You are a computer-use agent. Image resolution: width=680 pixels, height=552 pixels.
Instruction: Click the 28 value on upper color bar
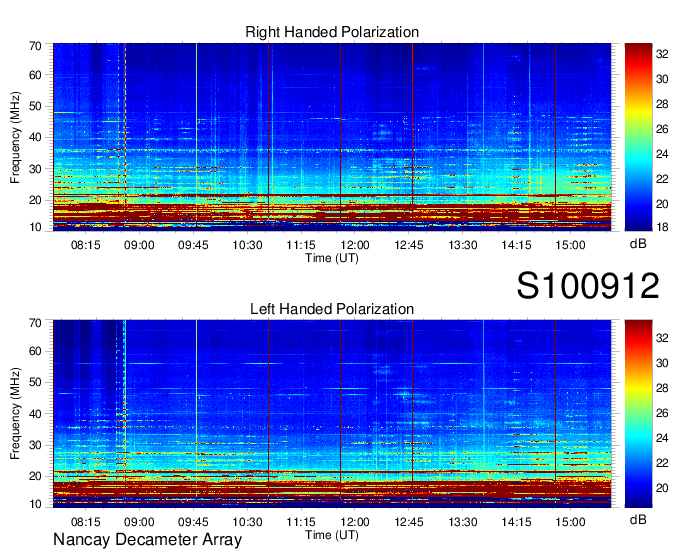click(662, 104)
